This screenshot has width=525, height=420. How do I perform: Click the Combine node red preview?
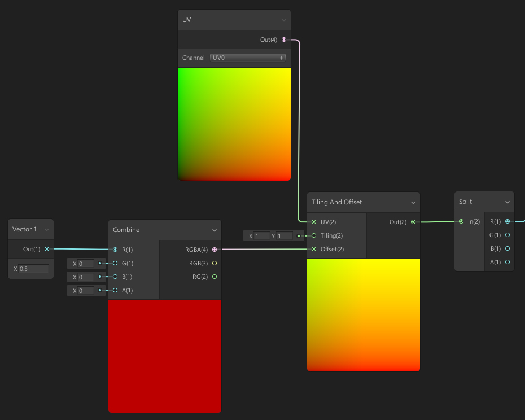(x=165, y=356)
